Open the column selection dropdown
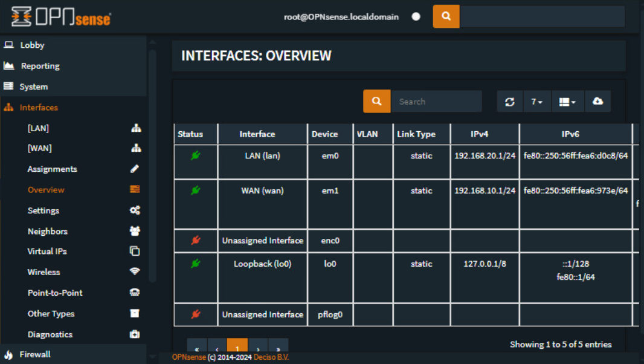 (567, 102)
